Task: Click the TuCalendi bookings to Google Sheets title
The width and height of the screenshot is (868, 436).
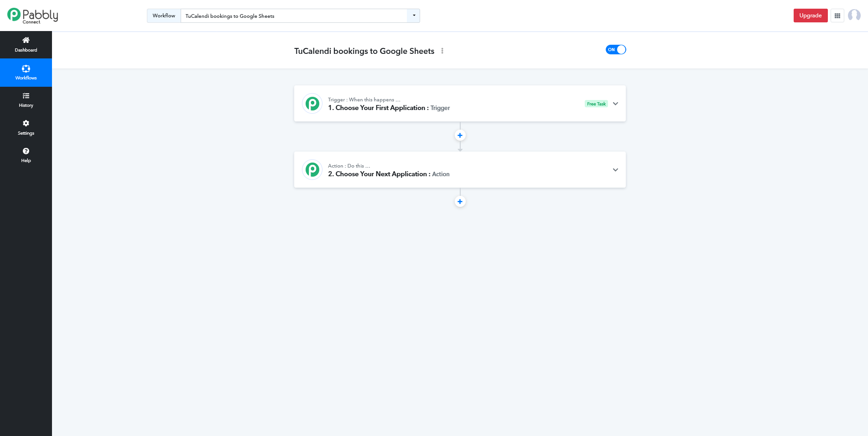Action: coord(364,51)
